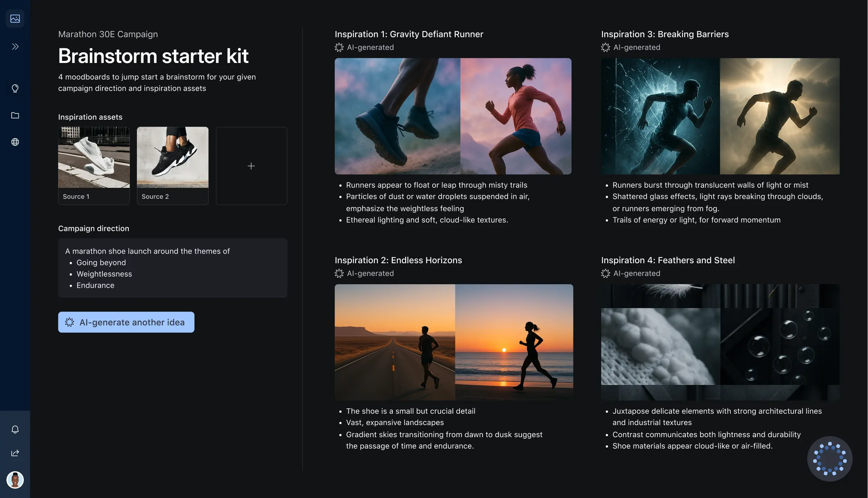The image size is (868, 498).
Task: Click your profile avatar at bottom left
Action: tap(15, 480)
